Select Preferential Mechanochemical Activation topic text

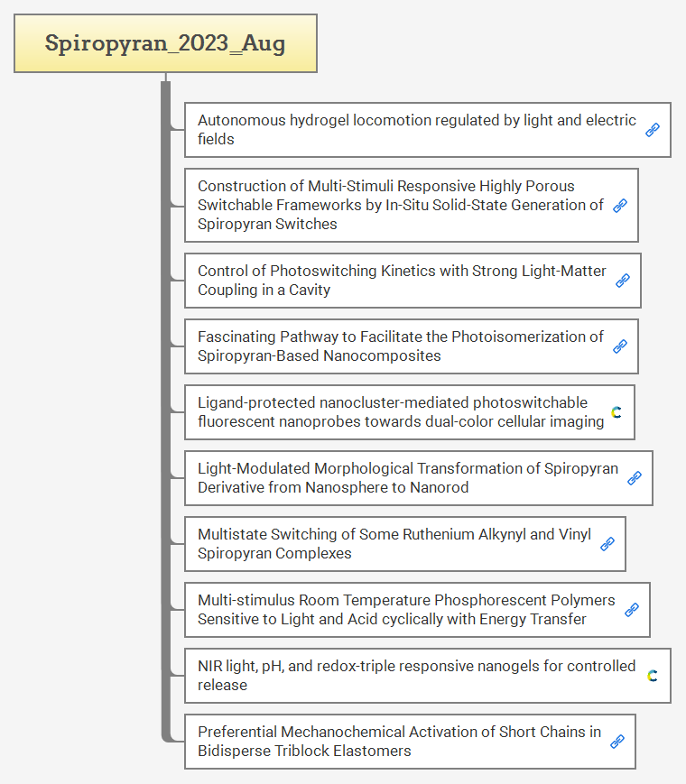(x=399, y=742)
